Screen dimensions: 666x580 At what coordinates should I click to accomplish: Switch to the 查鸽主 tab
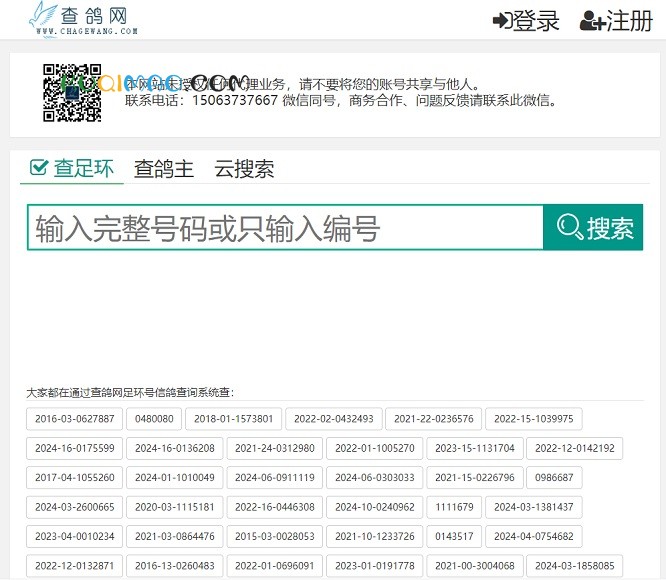click(164, 169)
